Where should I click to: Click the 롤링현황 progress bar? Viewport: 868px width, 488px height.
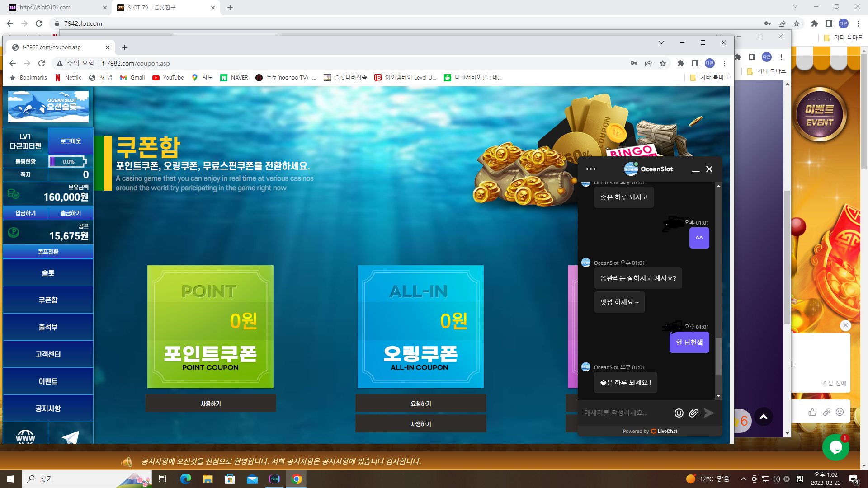(68, 161)
